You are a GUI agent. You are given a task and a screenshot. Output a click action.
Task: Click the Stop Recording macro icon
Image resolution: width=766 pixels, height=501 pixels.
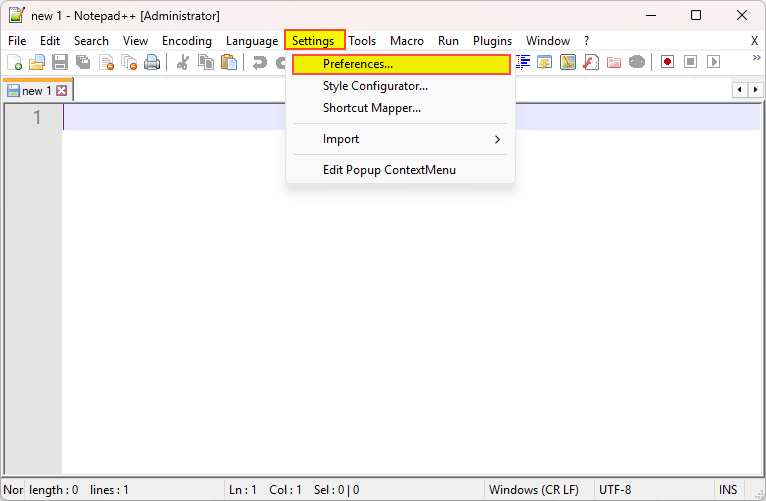tap(690, 62)
